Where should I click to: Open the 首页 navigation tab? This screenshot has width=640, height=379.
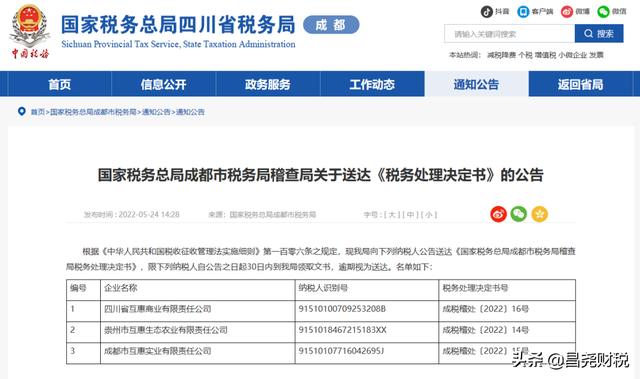(x=60, y=84)
